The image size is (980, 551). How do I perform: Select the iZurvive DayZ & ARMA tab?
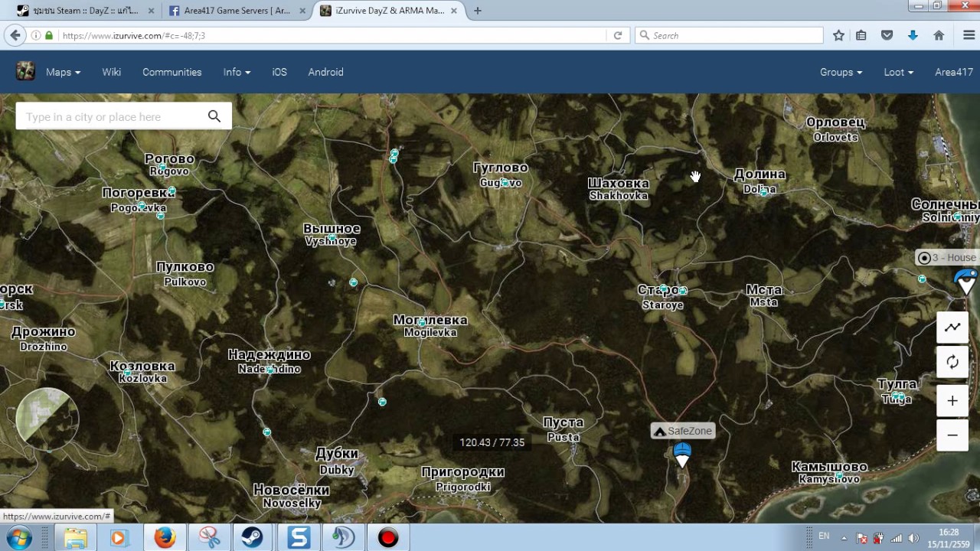(390, 11)
